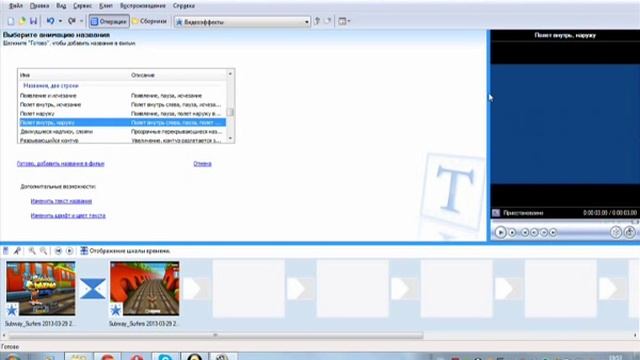This screenshot has height=360, width=640.
Task: Select first Subway_Surfers clip thumbnail
Action: click(41, 289)
